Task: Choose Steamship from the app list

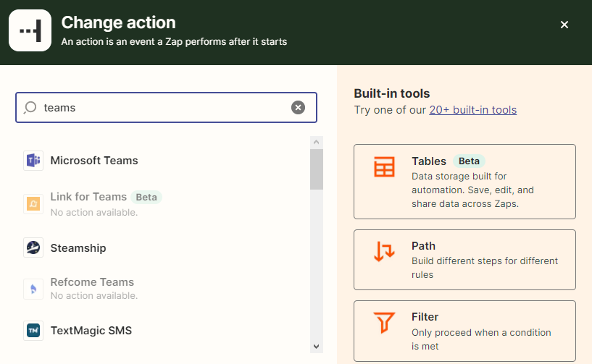Action: [x=78, y=248]
